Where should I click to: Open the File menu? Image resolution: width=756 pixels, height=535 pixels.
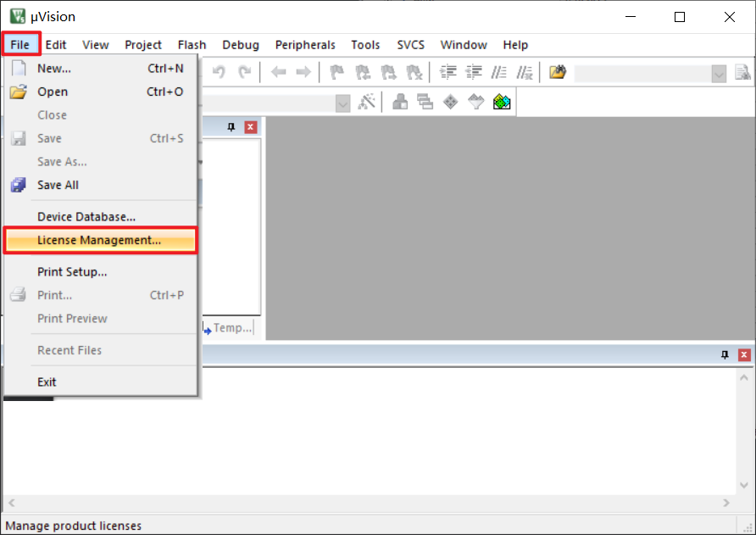click(x=20, y=45)
